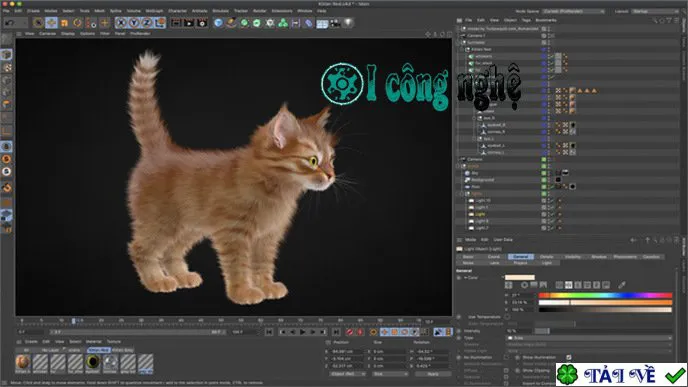Go to start of animation
688x387 pixels.
269,332
